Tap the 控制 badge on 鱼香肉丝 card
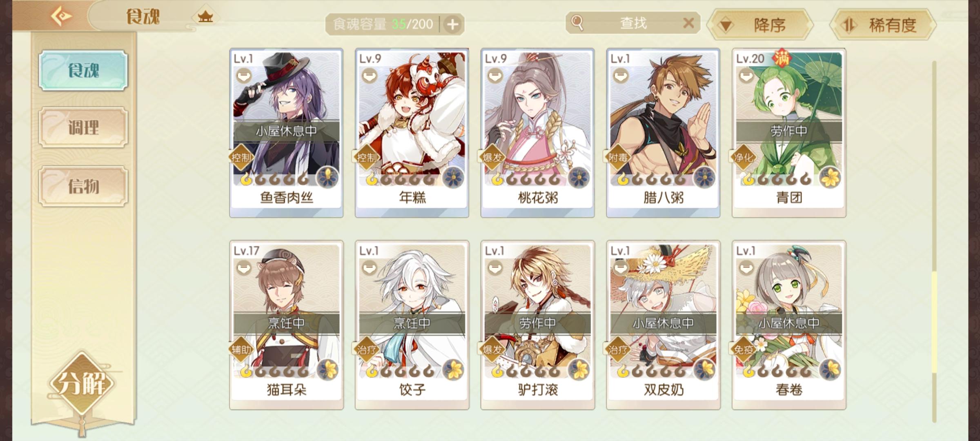The height and width of the screenshot is (441, 980). (x=241, y=157)
